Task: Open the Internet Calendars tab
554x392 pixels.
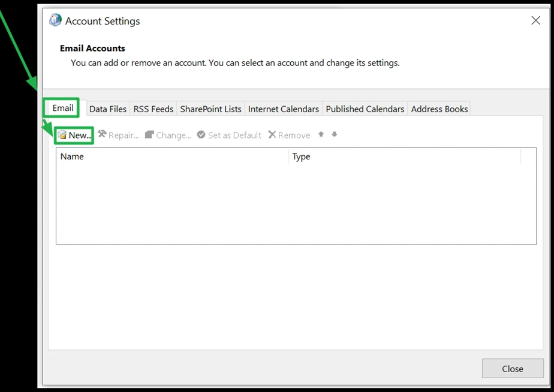Action: pyautogui.click(x=284, y=109)
